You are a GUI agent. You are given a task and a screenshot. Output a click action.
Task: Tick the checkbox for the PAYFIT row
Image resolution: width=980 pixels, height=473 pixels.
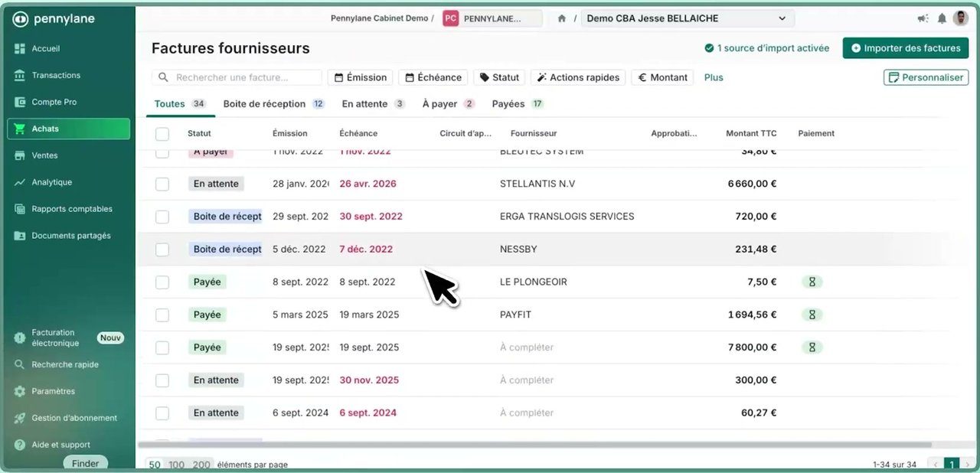(x=162, y=315)
